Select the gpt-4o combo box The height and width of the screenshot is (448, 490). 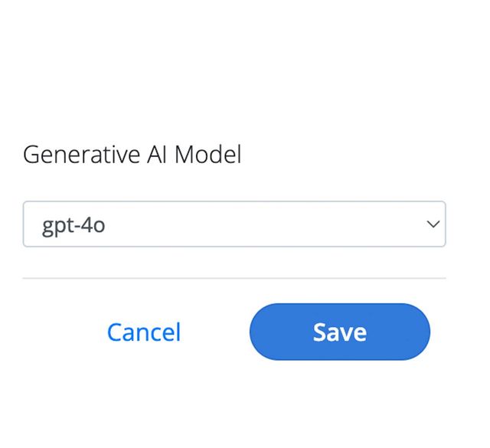[234, 224]
